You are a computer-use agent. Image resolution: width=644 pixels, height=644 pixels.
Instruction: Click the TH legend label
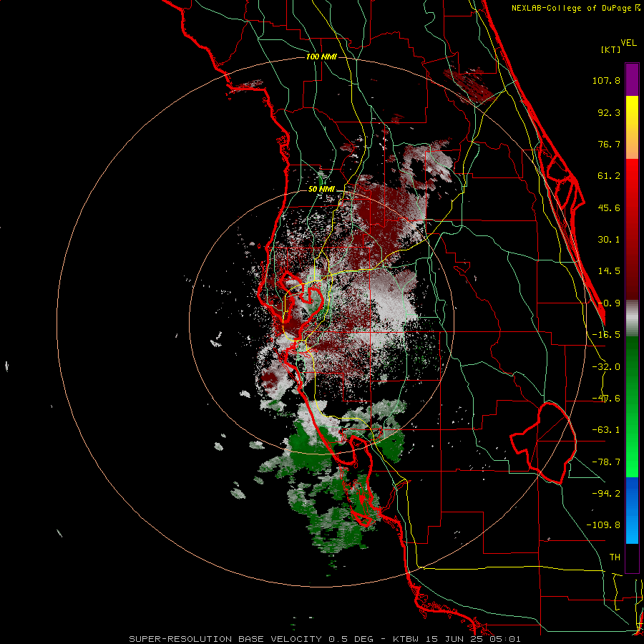click(615, 557)
